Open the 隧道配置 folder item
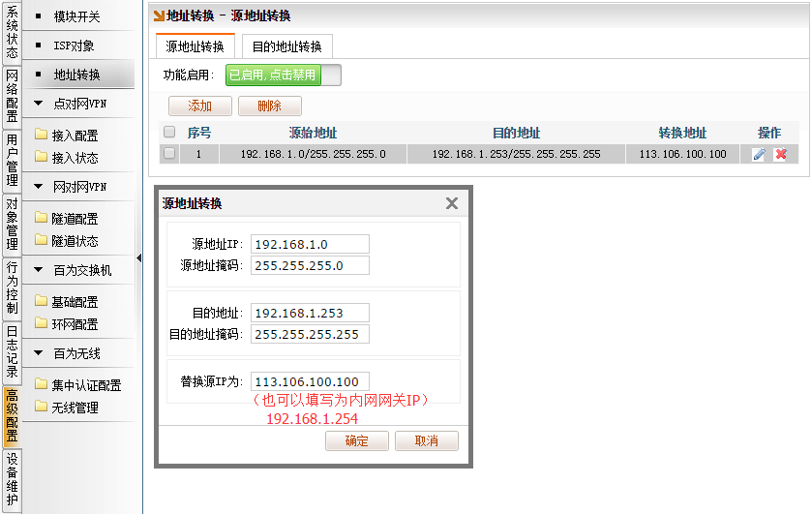The width and height of the screenshot is (812, 514). 75,219
